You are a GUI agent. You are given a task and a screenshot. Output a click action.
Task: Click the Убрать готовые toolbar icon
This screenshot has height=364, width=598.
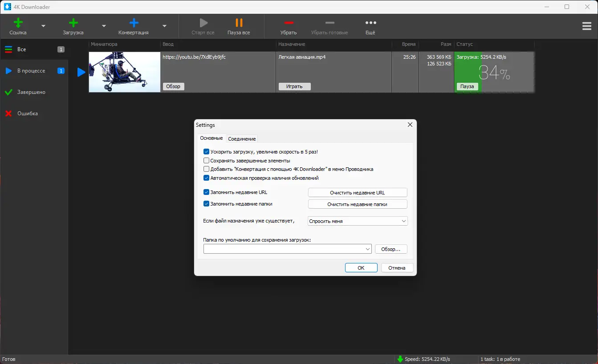click(330, 23)
